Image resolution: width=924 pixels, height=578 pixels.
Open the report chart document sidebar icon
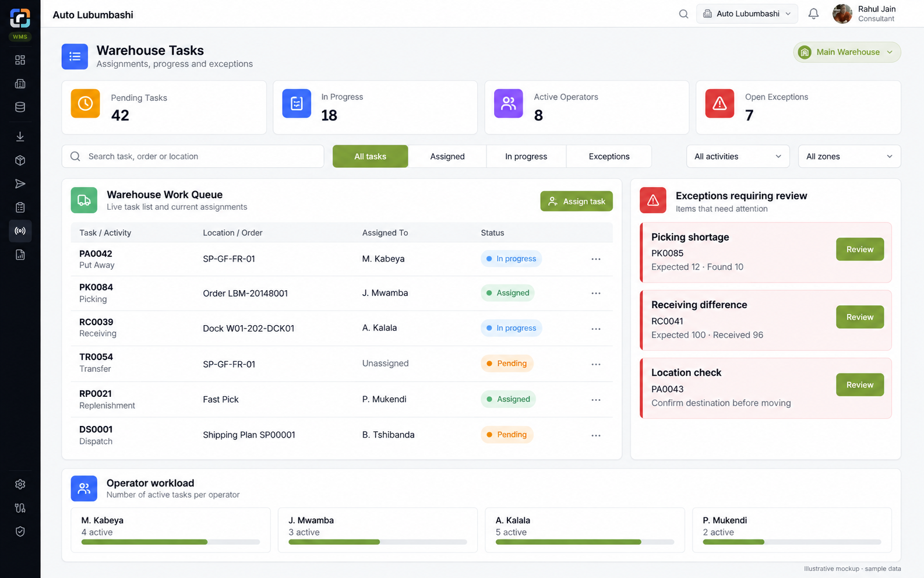click(x=20, y=255)
